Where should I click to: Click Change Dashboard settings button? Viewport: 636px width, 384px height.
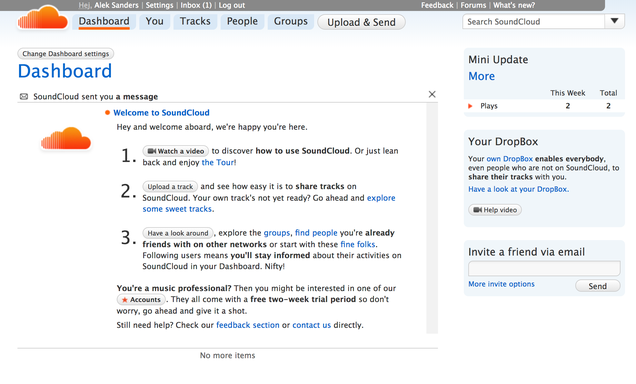click(66, 54)
